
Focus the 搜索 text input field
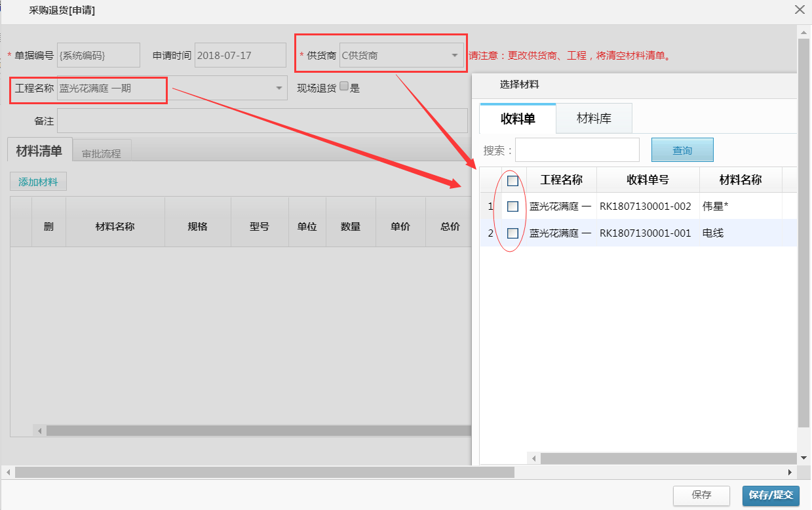coord(577,150)
